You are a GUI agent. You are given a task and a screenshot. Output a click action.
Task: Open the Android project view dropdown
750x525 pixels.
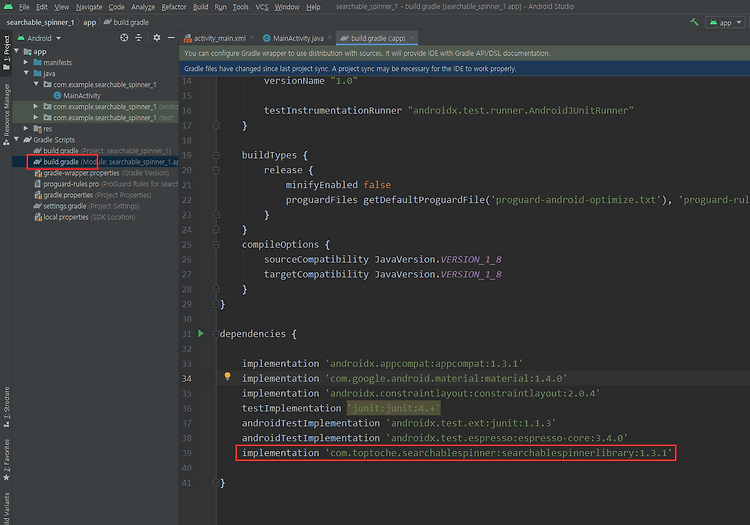coord(39,38)
